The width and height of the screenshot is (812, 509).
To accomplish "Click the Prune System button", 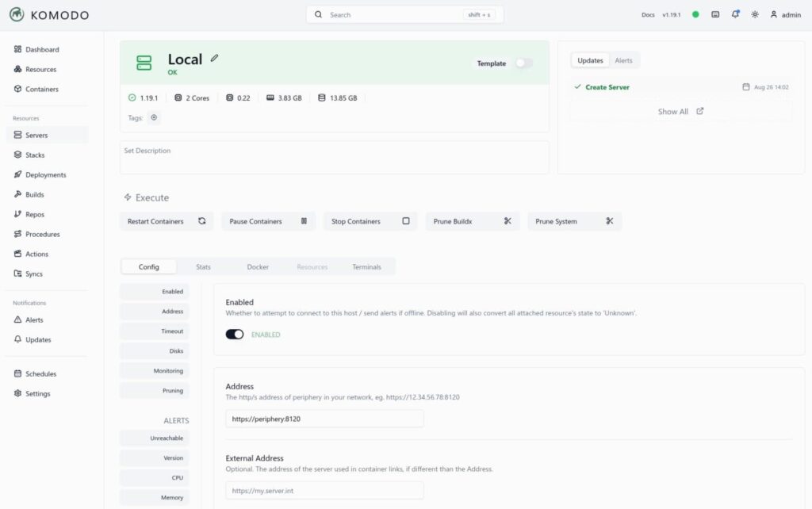I will point(574,221).
